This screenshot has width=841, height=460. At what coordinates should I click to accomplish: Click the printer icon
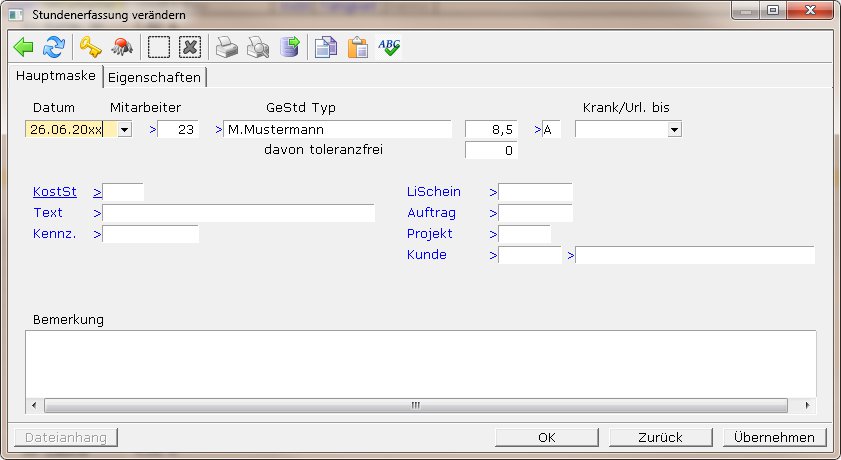coord(228,47)
